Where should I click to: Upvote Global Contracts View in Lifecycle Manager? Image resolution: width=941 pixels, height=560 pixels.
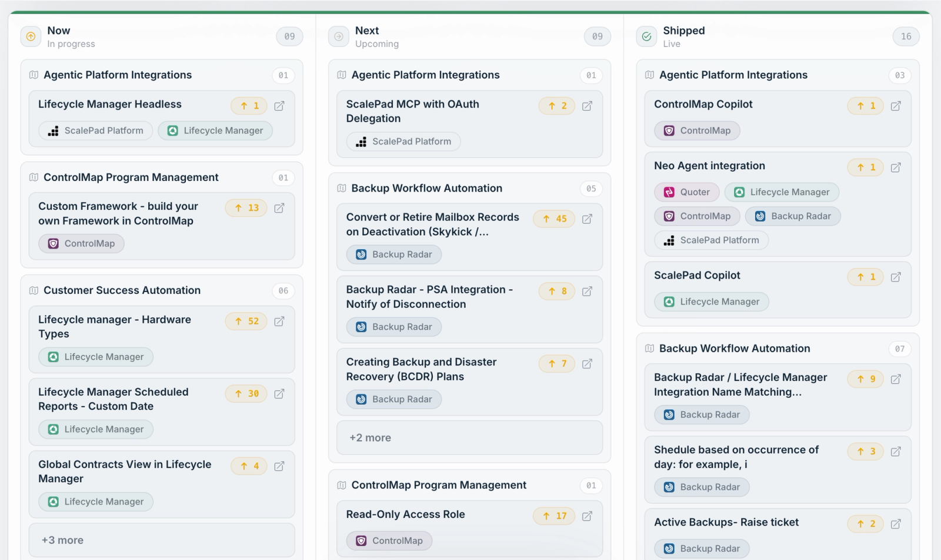249,466
